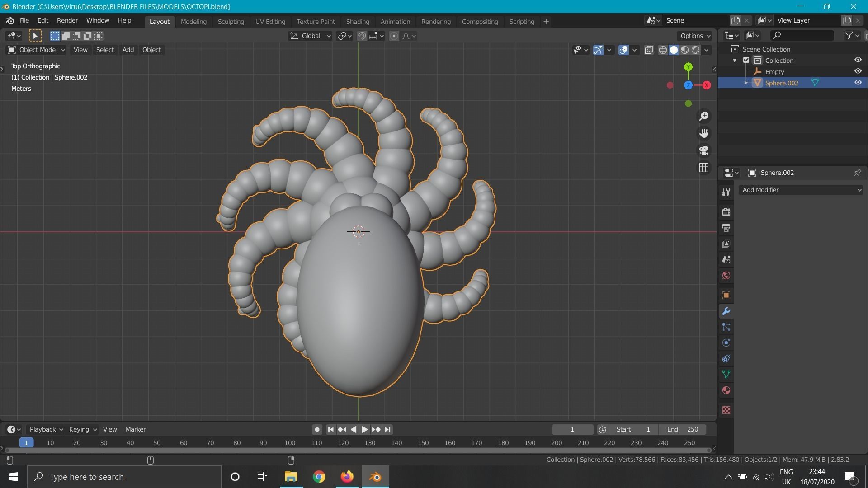Open Firefox from the Windows taskbar
Viewport: 868px width, 488px height.
[x=347, y=477]
